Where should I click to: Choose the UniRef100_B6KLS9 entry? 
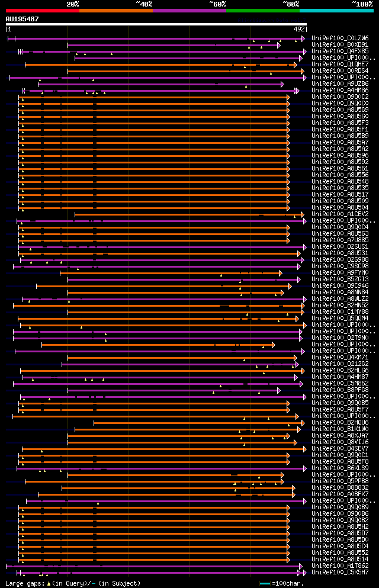340,468
